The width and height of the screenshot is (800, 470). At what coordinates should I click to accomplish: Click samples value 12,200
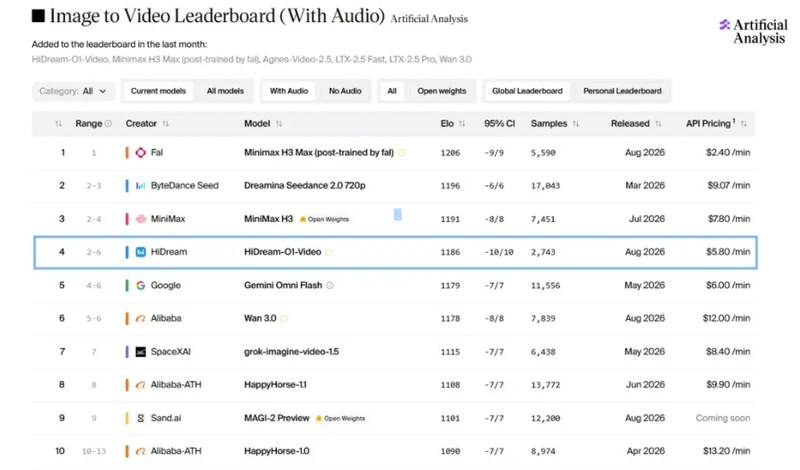545,418
